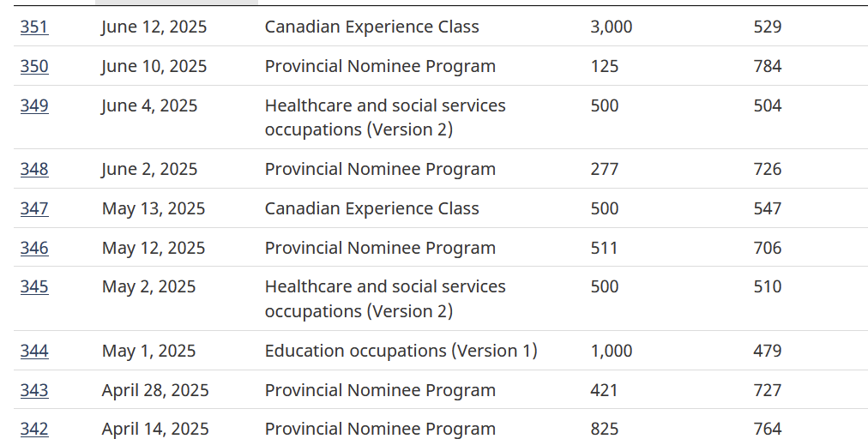Open draw number 351 link
868x445 pixels.
point(34,27)
